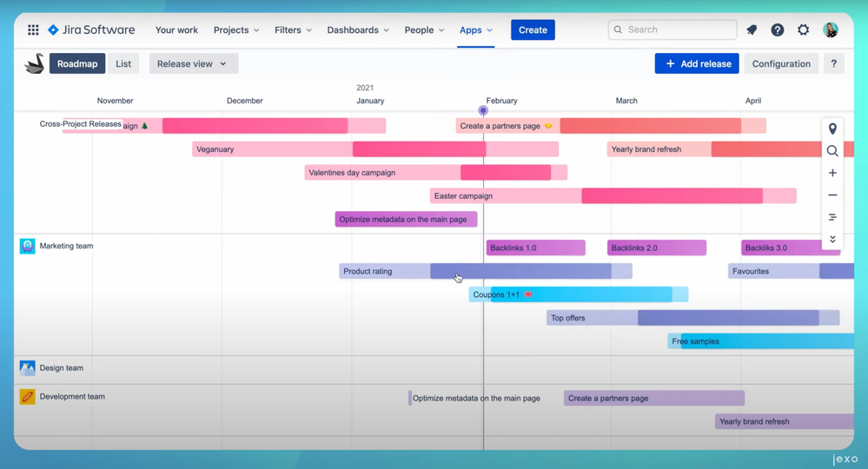This screenshot has width=868, height=469.
Task: Click the collapse all double-chevron icon
Action: pyautogui.click(x=832, y=239)
